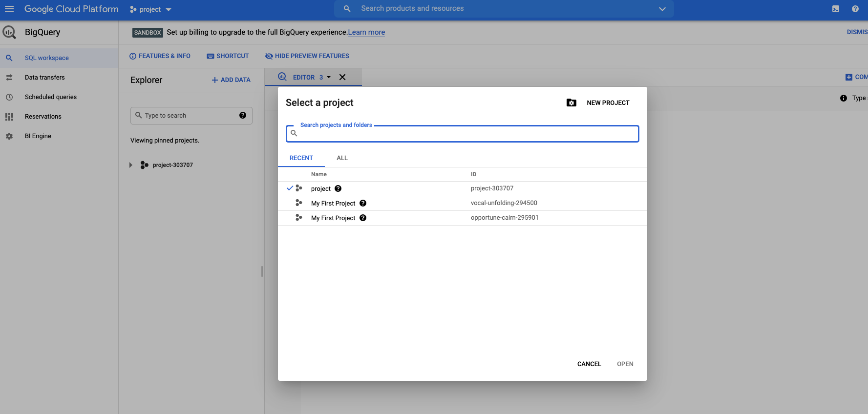Expand the project-303707 tree node
The width and height of the screenshot is (868, 414).
pos(131,165)
